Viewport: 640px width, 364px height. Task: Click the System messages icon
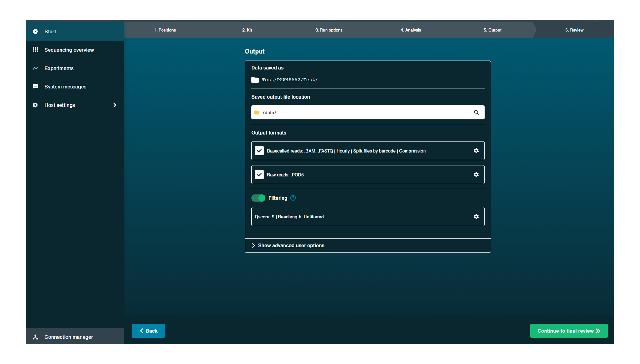pyautogui.click(x=36, y=87)
